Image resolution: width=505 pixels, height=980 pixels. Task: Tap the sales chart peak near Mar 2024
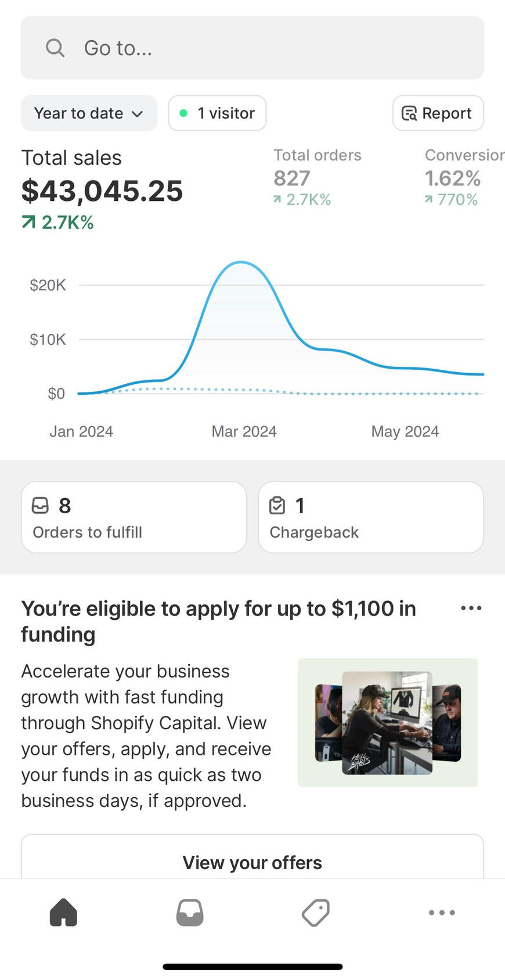[241, 263]
